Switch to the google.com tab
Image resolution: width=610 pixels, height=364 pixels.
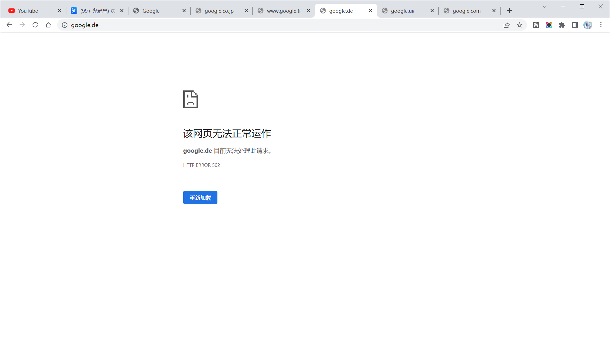click(469, 11)
